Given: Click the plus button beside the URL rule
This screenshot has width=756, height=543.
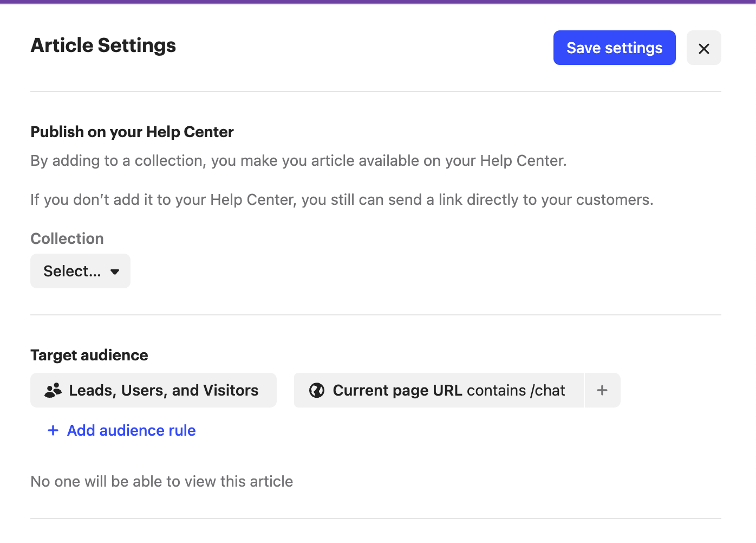Looking at the screenshot, I should coord(602,390).
